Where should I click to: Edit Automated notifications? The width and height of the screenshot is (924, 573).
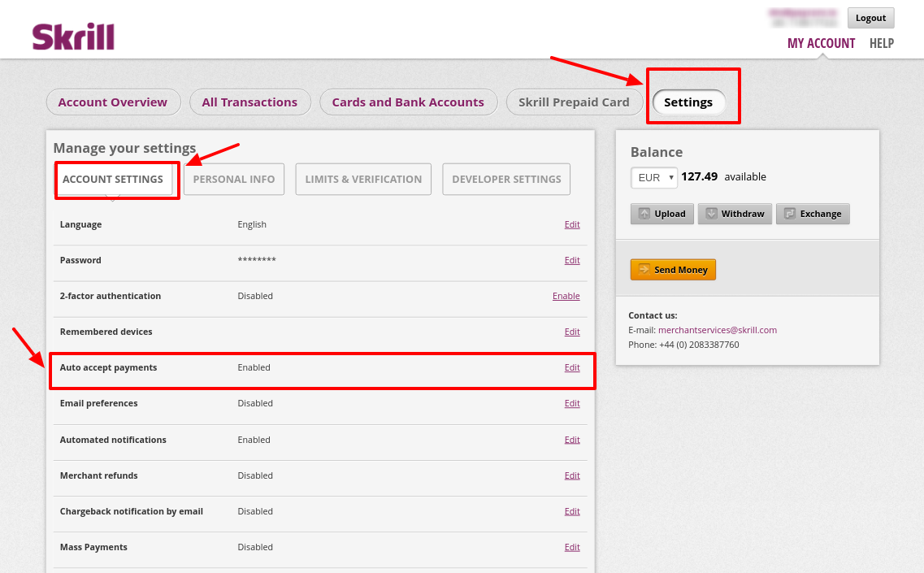pyautogui.click(x=572, y=440)
